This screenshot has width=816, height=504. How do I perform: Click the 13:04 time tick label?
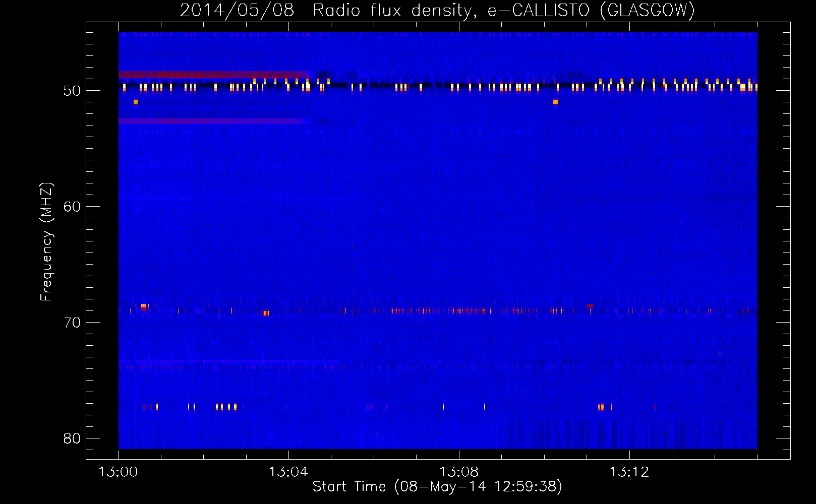288,472
